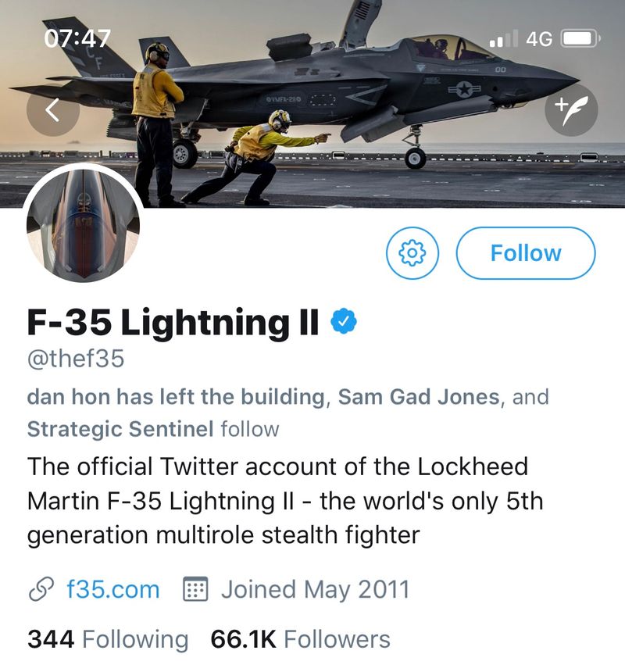The image size is (625, 672).
Task: Enlarge the round profile avatar picture
Action: click(83, 225)
